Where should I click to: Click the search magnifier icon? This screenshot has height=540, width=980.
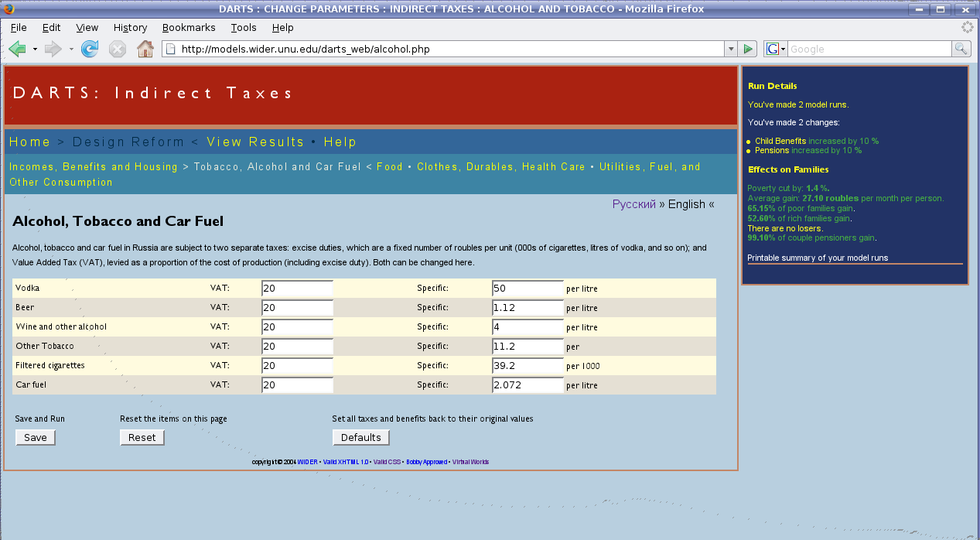[x=961, y=49]
